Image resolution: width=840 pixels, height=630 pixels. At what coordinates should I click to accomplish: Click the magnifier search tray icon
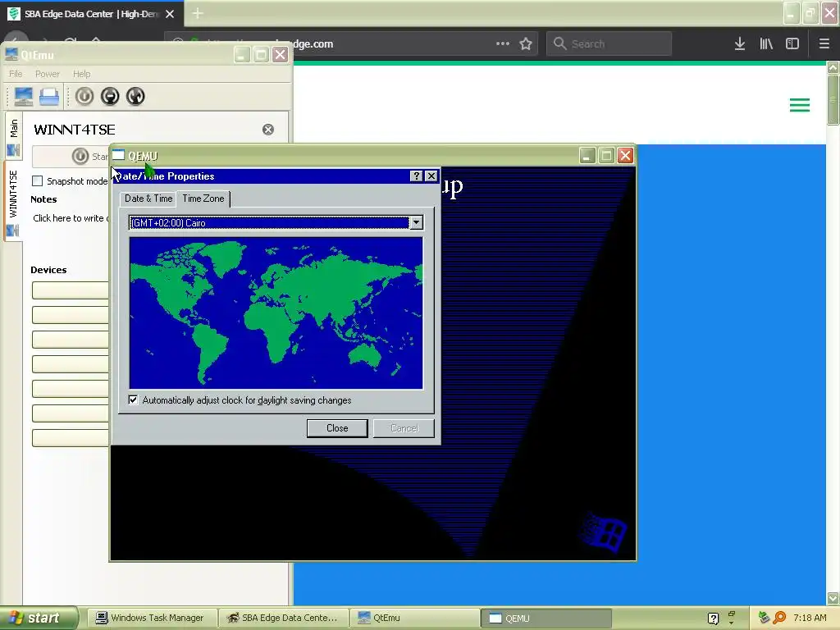(x=779, y=618)
